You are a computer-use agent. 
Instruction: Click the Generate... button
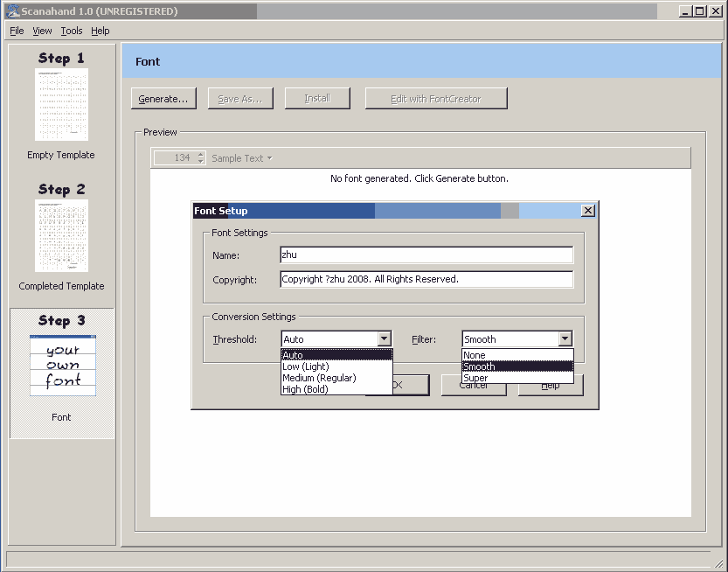pos(163,99)
